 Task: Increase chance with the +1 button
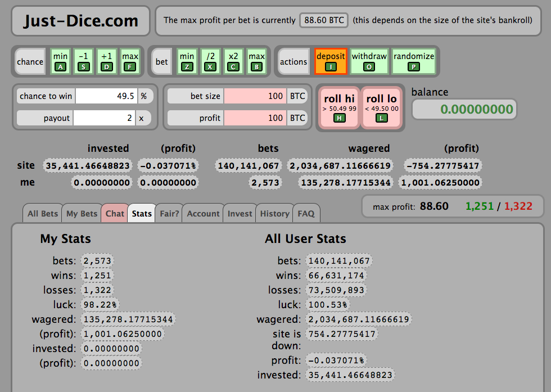[x=107, y=61]
